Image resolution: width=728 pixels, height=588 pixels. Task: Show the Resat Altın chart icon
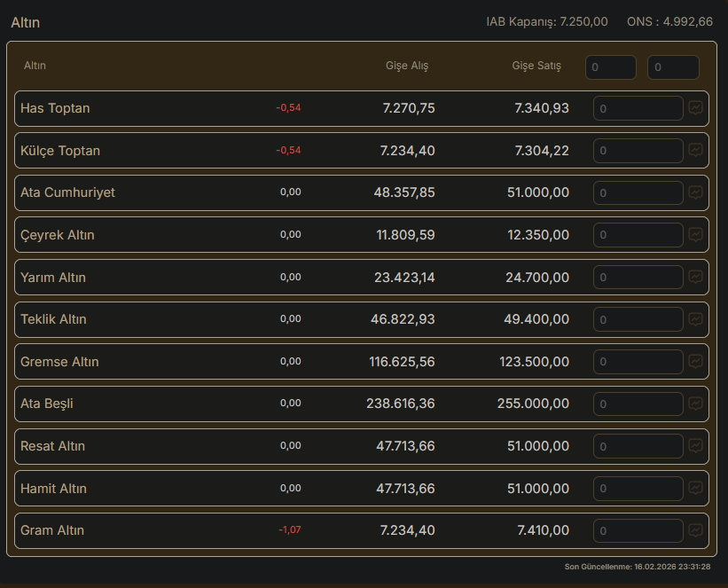[x=696, y=446]
